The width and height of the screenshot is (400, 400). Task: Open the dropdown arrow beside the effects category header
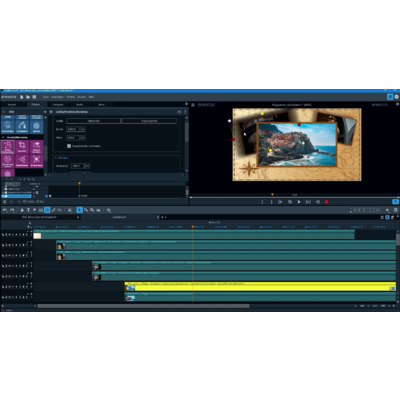click(x=45, y=112)
